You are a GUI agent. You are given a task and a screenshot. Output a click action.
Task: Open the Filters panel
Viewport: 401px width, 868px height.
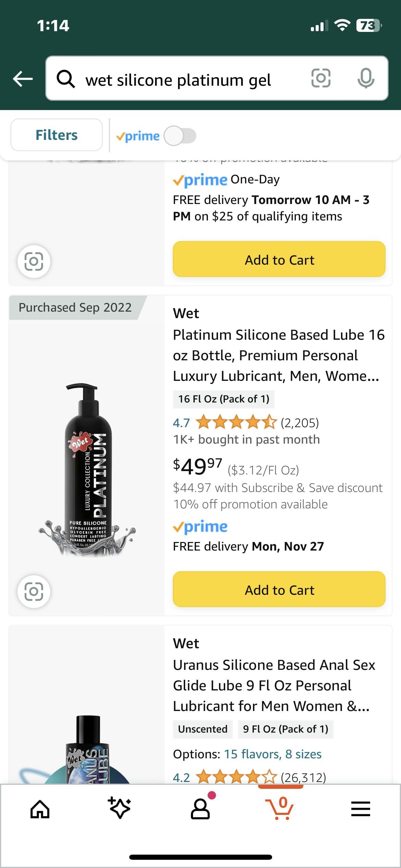57,135
